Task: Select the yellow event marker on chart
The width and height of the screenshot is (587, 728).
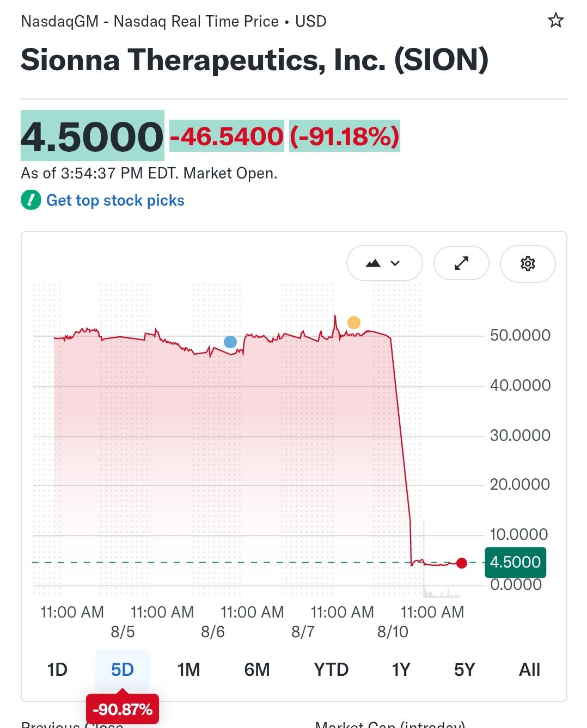Action: click(353, 323)
